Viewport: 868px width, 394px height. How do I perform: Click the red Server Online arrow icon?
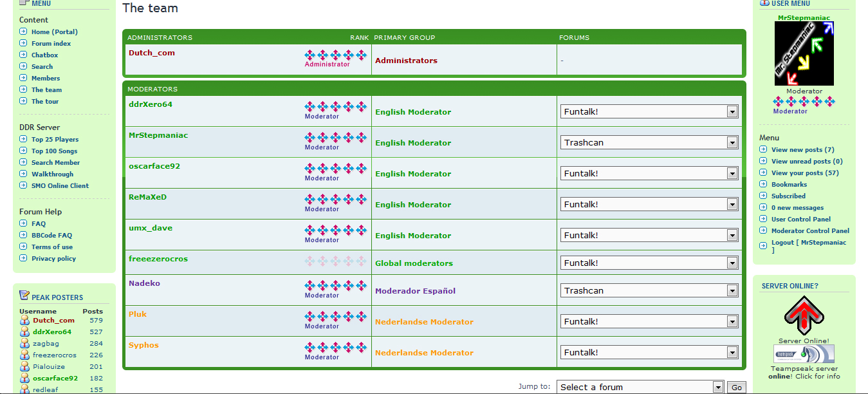[804, 315]
